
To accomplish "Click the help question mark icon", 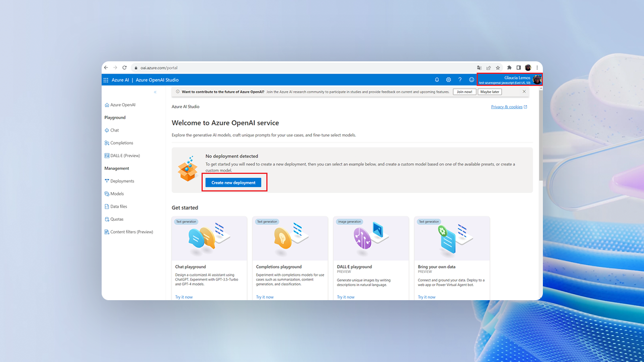I will coord(460,80).
